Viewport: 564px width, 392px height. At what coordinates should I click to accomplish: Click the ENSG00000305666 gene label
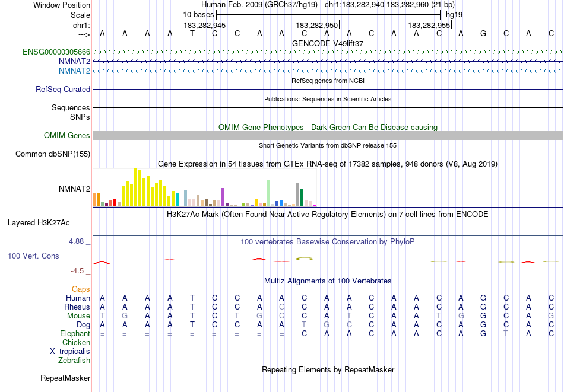[x=56, y=52]
